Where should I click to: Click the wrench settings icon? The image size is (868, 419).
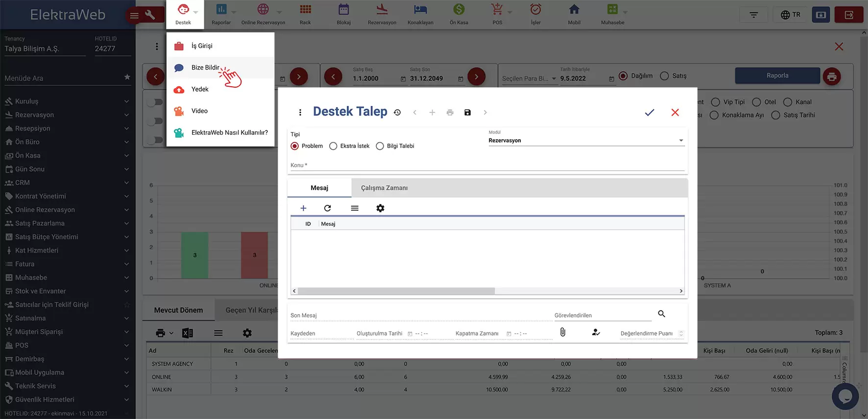[x=150, y=15]
